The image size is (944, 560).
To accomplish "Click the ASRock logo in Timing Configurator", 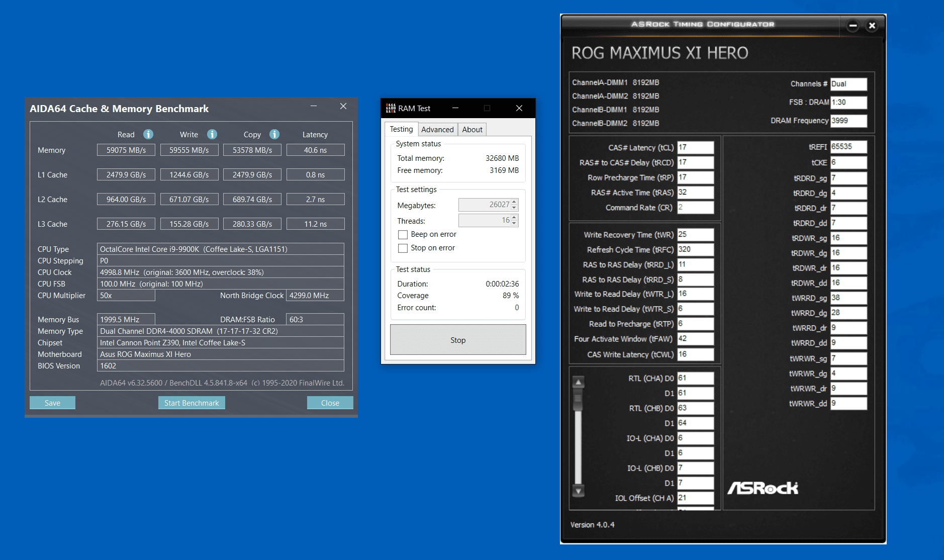I will pyautogui.click(x=763, y=488).
